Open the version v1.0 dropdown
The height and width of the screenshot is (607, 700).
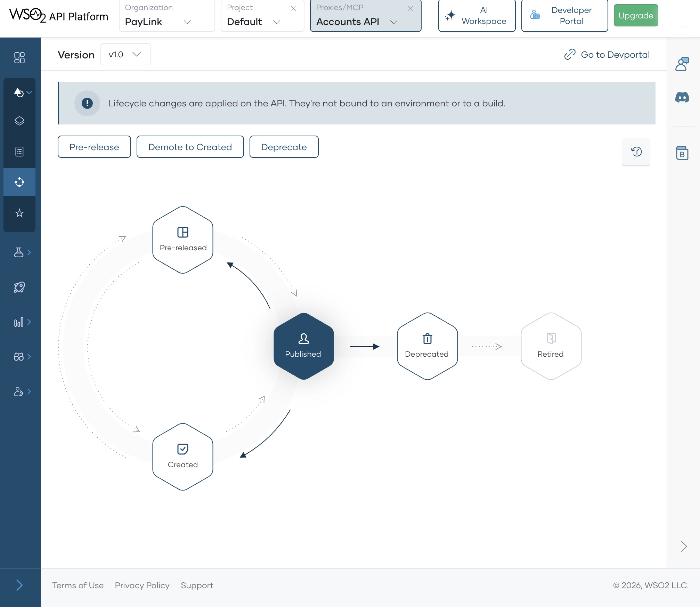(125, 54)
